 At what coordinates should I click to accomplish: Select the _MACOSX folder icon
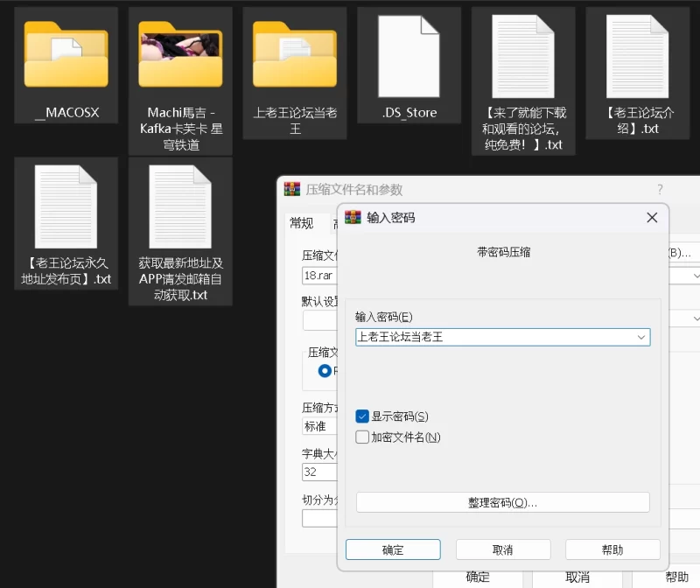[x=66, y=56]
